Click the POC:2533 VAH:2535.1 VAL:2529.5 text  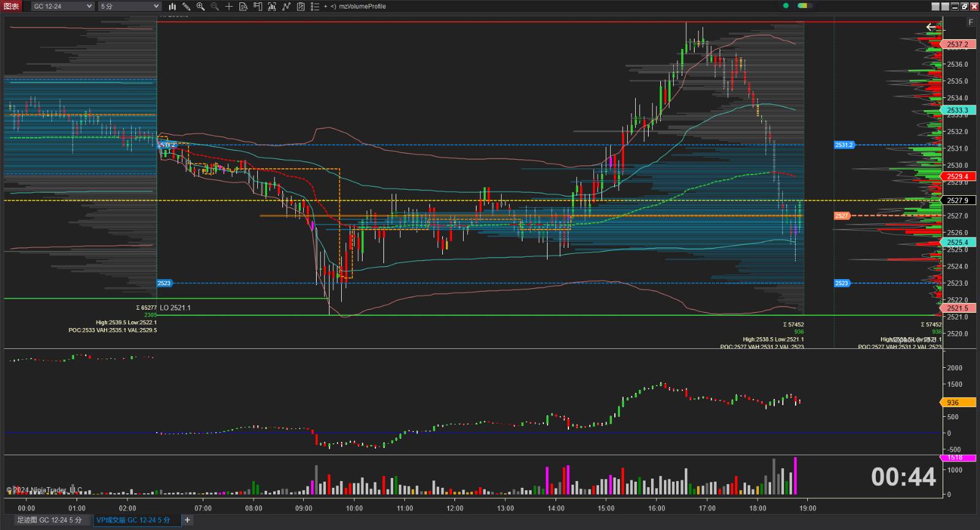[113, 330]
